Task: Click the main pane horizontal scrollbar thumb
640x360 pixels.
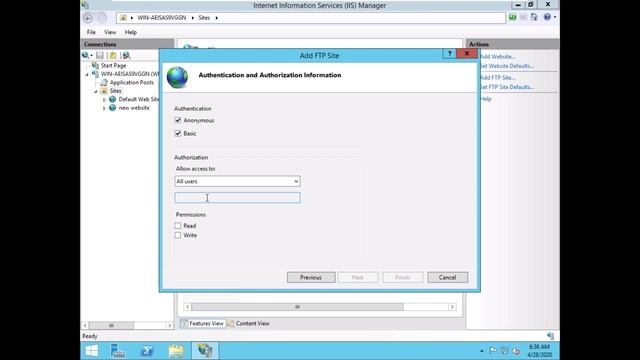Action: point(297,307)
